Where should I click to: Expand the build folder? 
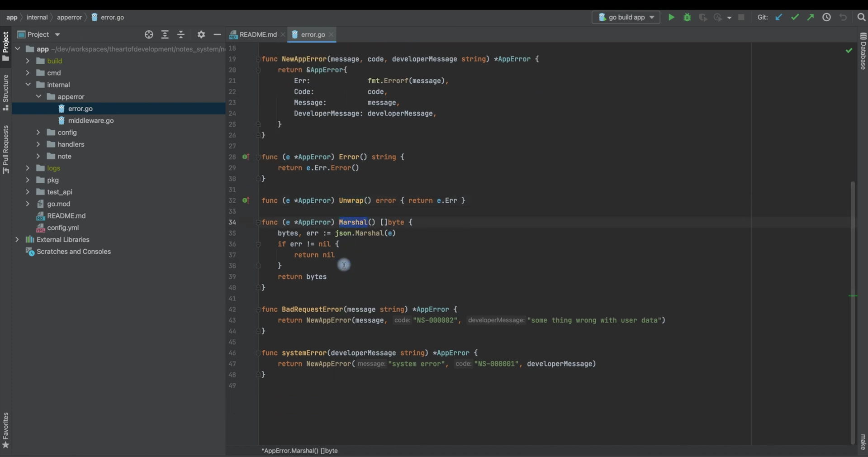pos(28,61)
